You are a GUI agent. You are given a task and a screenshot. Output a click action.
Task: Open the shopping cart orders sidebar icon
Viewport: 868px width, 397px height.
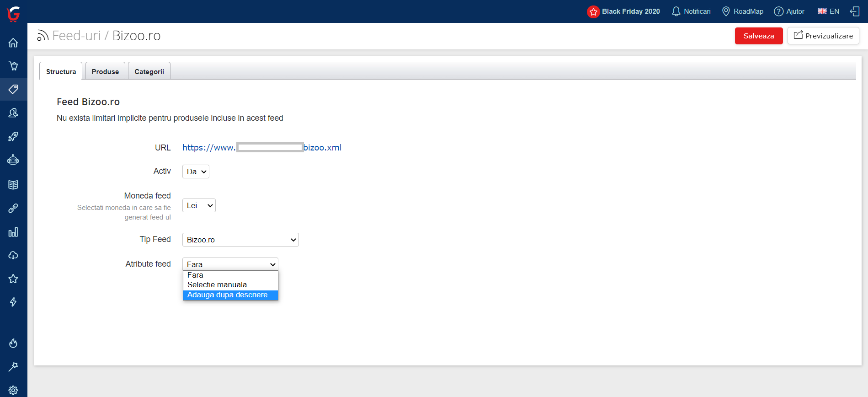coord(13,66)
